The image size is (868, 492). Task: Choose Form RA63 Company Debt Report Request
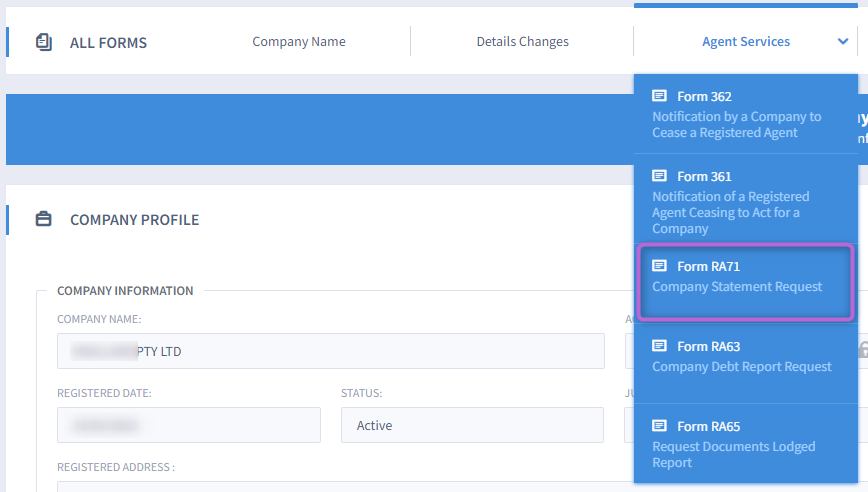tap(746, 364)
